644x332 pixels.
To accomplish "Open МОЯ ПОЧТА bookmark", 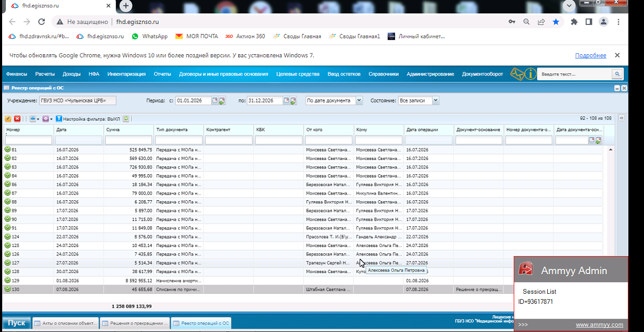I will 197,36.
